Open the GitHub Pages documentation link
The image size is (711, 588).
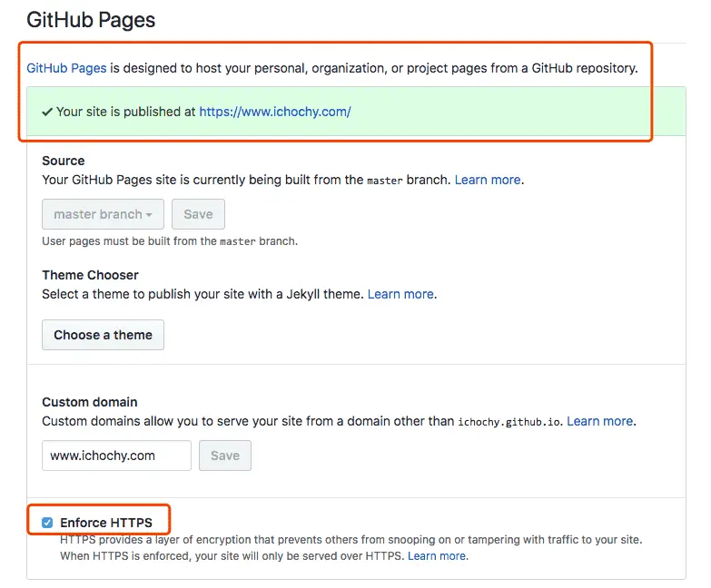click(x=66, y=68)
